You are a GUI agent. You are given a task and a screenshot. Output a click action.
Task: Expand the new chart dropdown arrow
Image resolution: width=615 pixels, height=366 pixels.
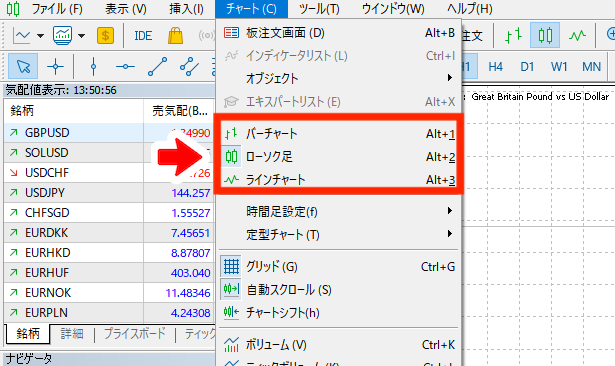(x=40, y=36)
